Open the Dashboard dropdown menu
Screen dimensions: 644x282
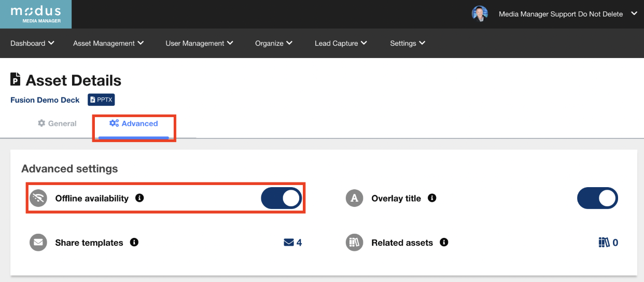point(32,43)
